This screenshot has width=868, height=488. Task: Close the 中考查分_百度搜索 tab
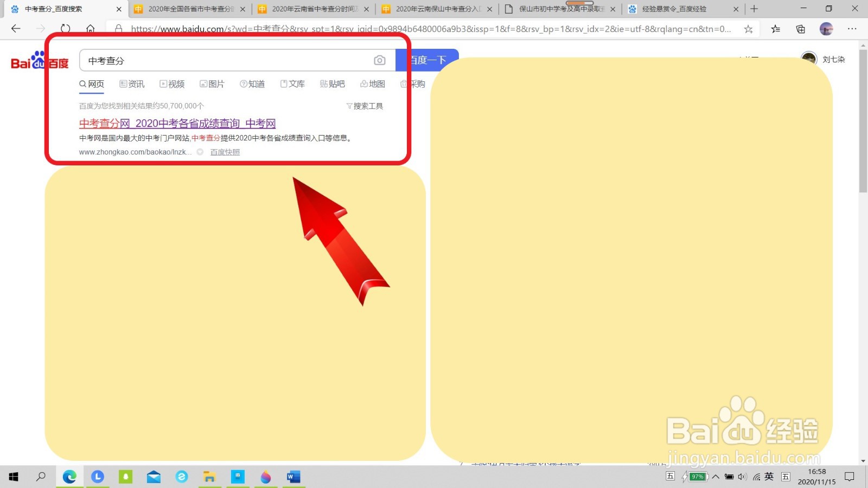[x=119, y=9]
